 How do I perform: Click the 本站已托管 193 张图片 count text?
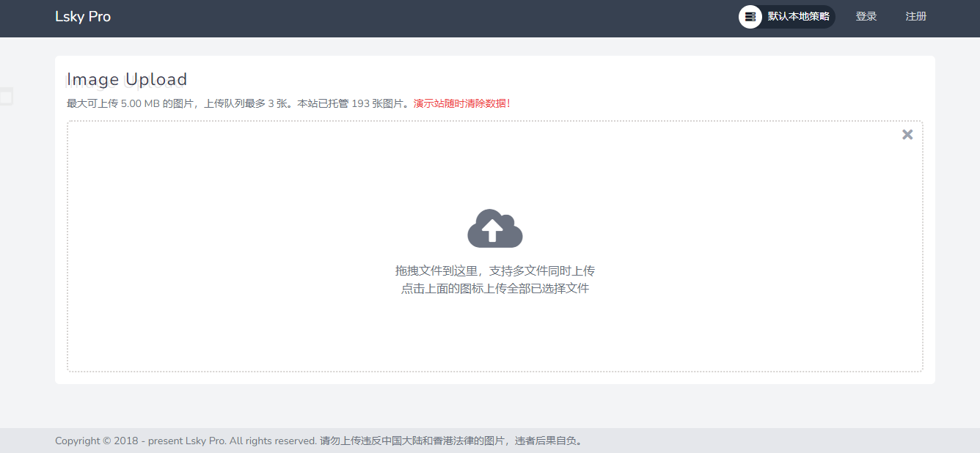point(352,103)
